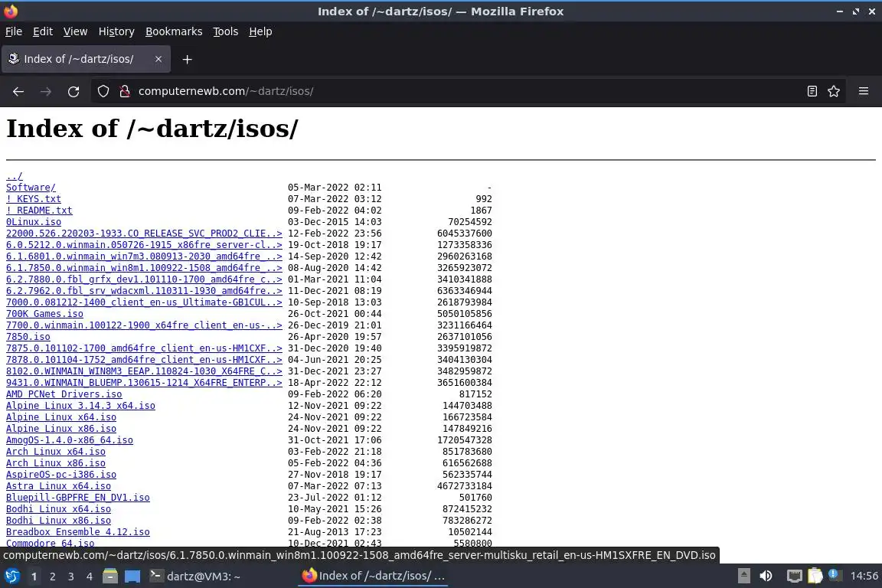Screen dimensions: 882x588
Task: Open the Tools menu
Action: pos(226,31)
